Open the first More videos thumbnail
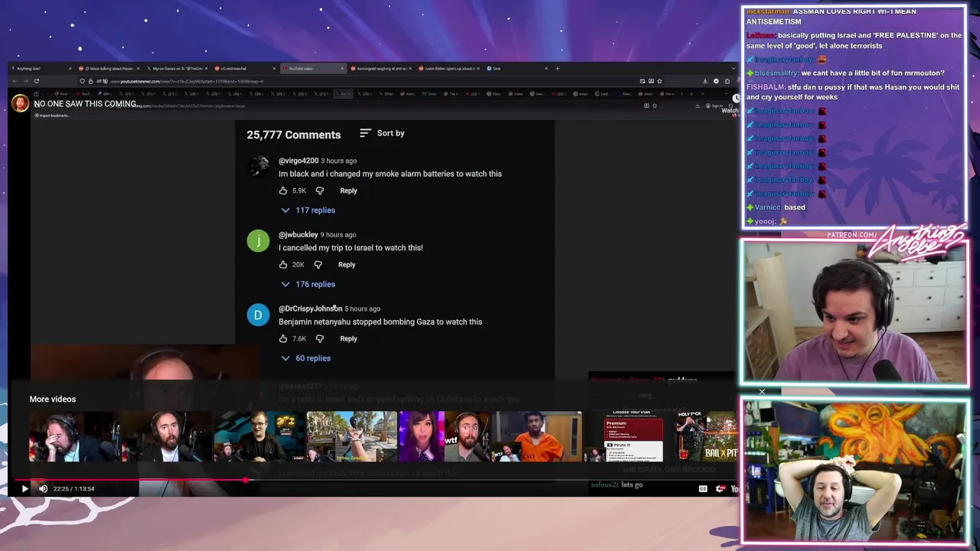Viewport: 980px width, 551px height. pos(74,436)
